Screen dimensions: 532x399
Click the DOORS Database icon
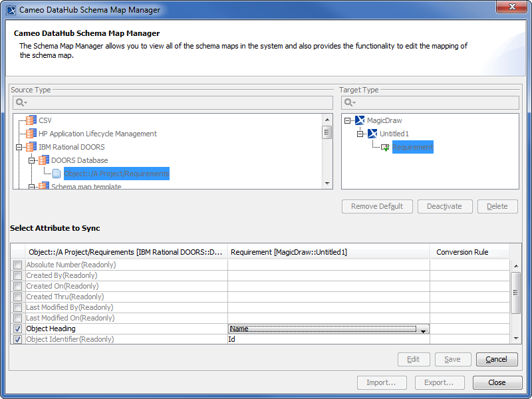click(44, 160)
